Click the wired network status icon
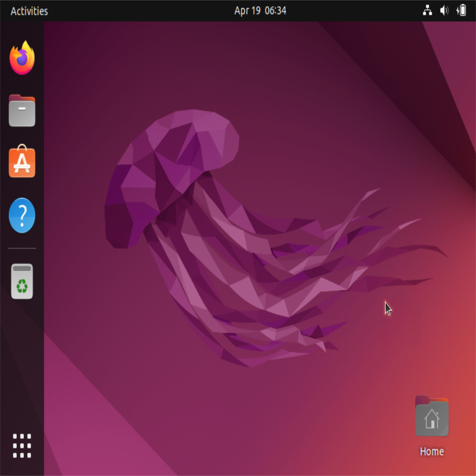Viewport: 476px width, 476px height. click(x=427, y=10)
